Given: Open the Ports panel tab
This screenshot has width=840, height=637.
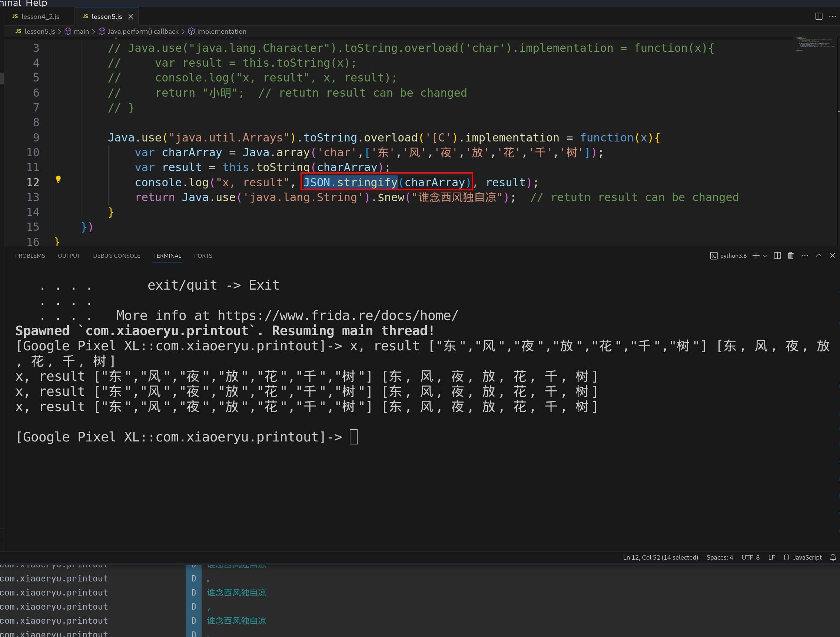Looking at the screenshot, I should [203, 256].
